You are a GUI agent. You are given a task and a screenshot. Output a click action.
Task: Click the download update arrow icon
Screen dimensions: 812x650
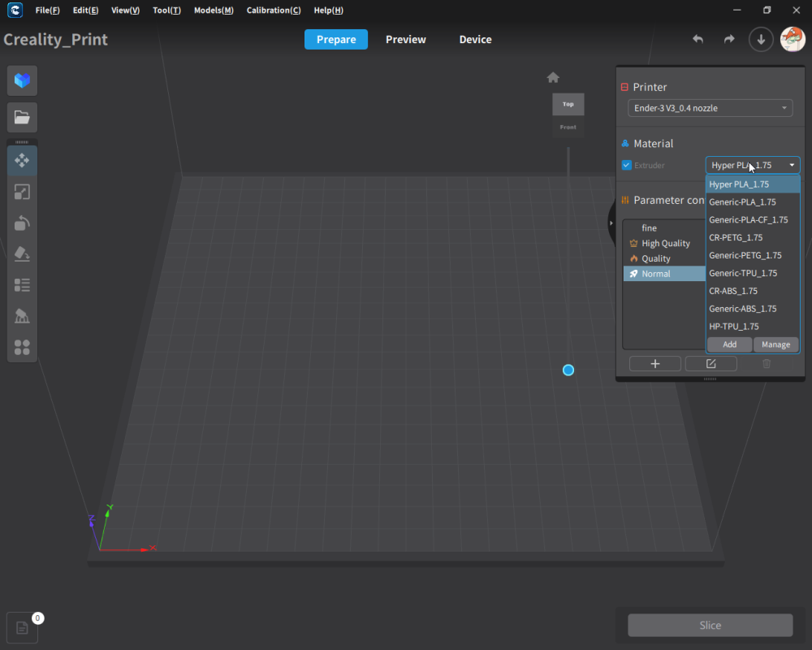pyautogui.click(x=761, y=40)
